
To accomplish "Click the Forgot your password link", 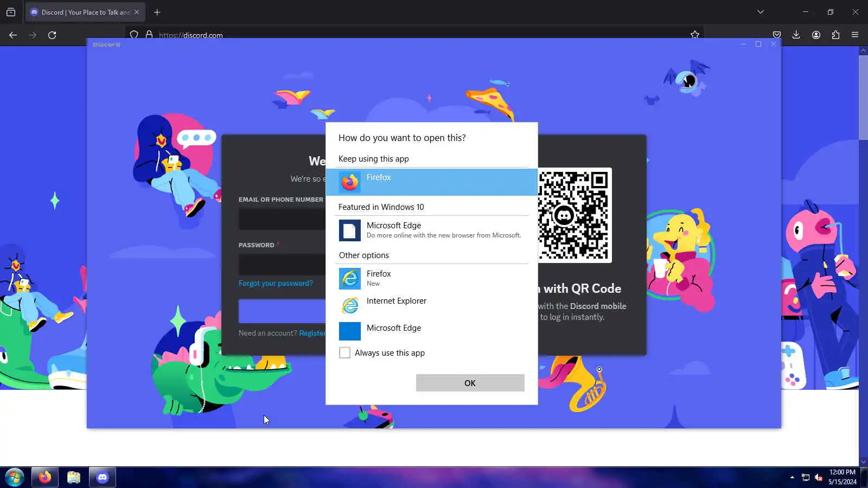I will click(276, 283).
